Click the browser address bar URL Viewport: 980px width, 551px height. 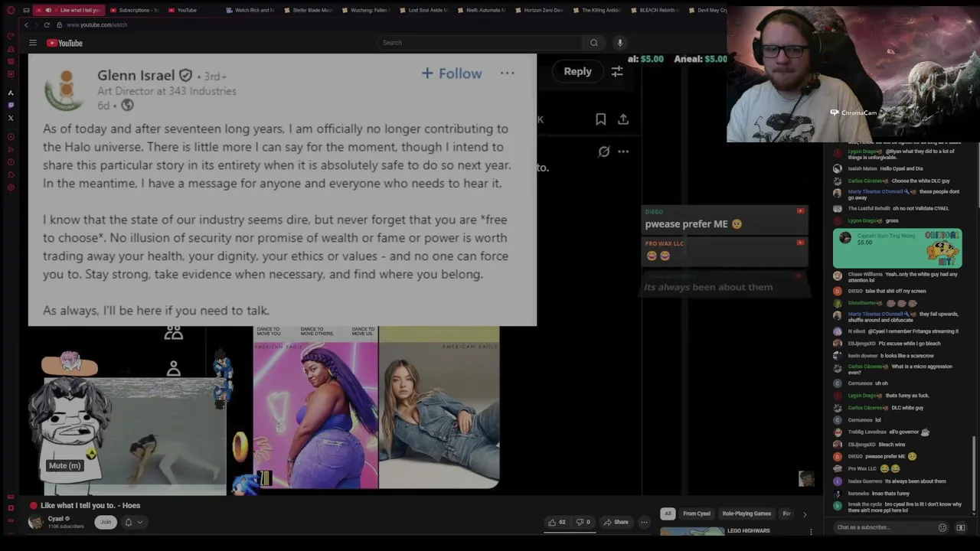tap(97, 24)
